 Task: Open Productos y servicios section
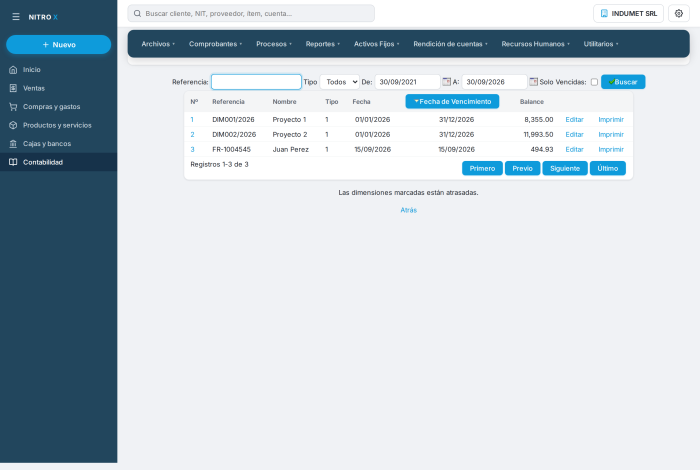[58, 125]
